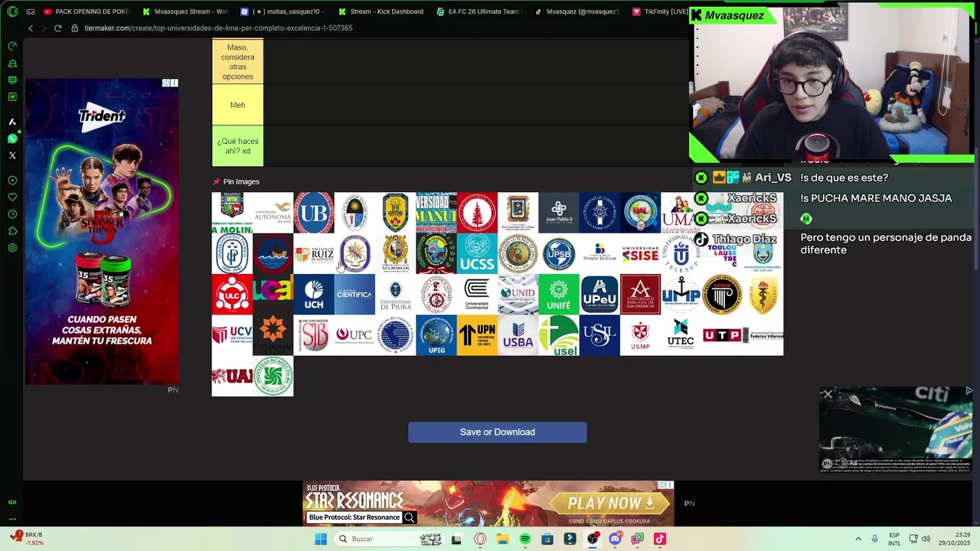Open the PACK OPENING DE POKE YouTube tab
The image size is (980, 551).
coord(86,11)
